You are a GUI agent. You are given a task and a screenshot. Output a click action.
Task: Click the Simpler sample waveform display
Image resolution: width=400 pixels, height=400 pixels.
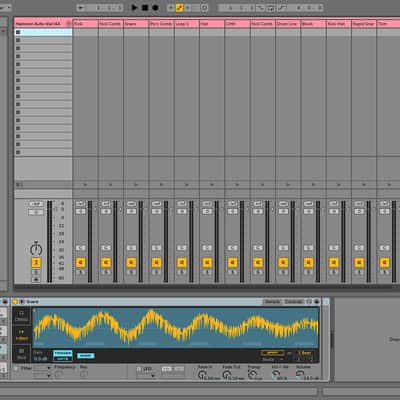click(176, 328)
